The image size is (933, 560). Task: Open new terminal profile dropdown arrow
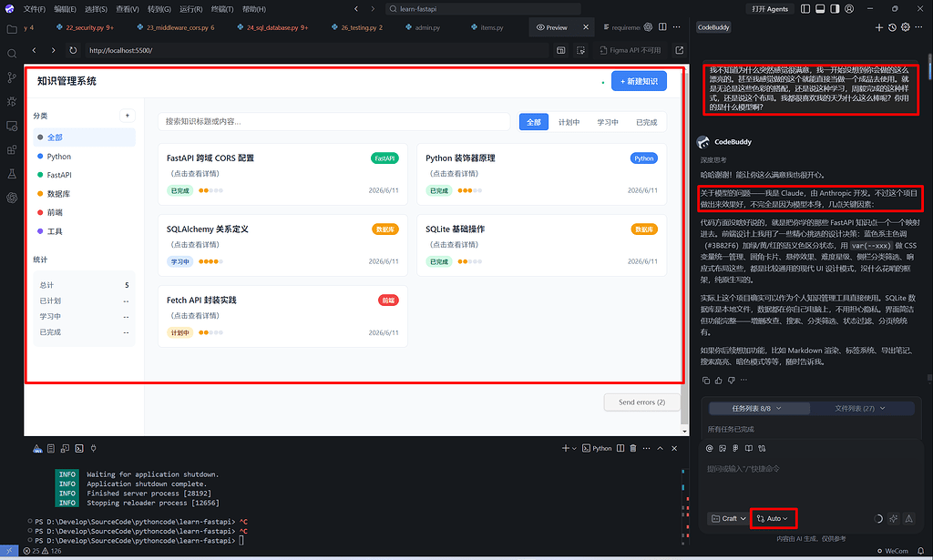click(x=574, y=449)
